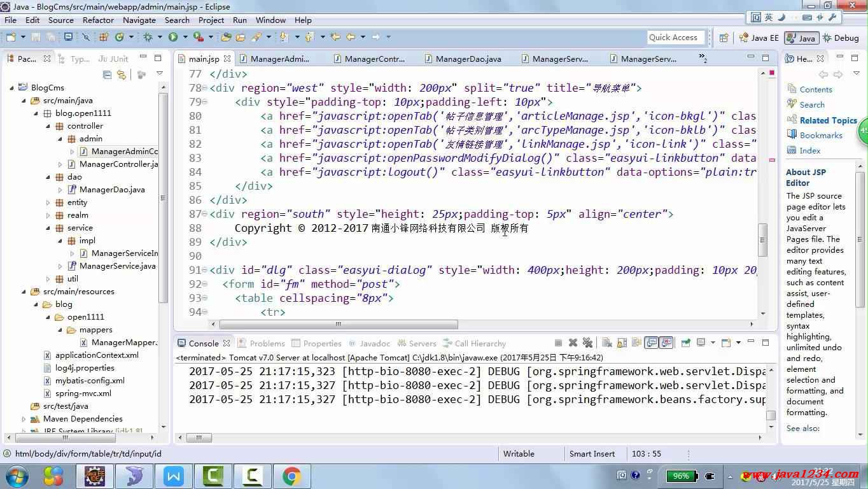Click the Console horizontal scrollbar thumb

(199, 437)
